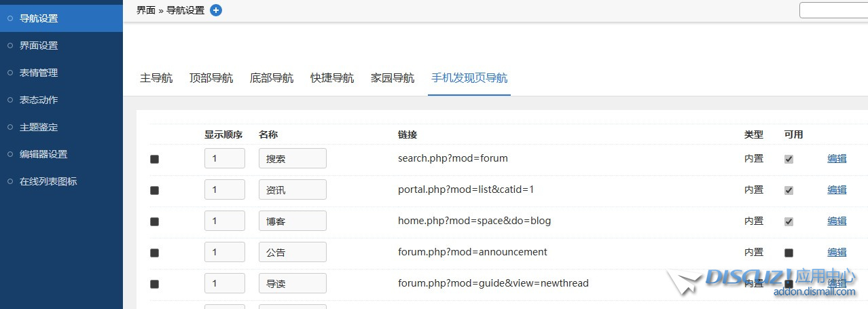The height and width of the screenshot is (309, 868).
Task: Select 编辑器设置 sidebar item
Action: pos(43,154)
